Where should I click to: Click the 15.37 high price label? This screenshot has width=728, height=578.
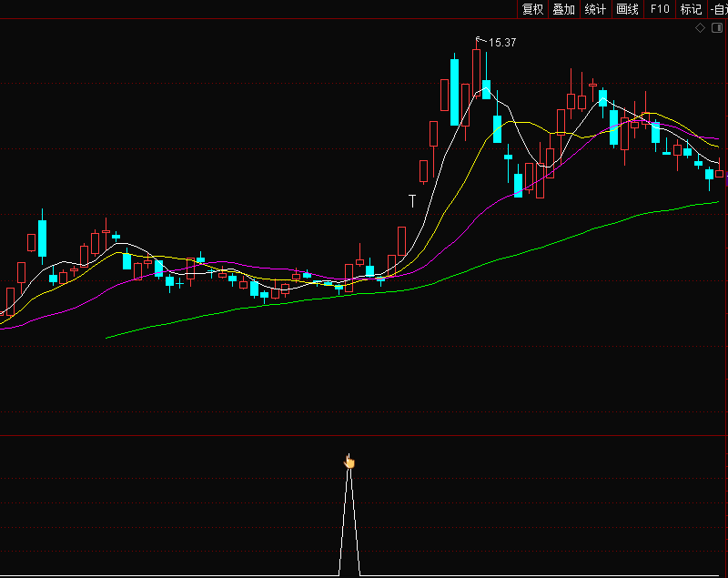point(502,43)
